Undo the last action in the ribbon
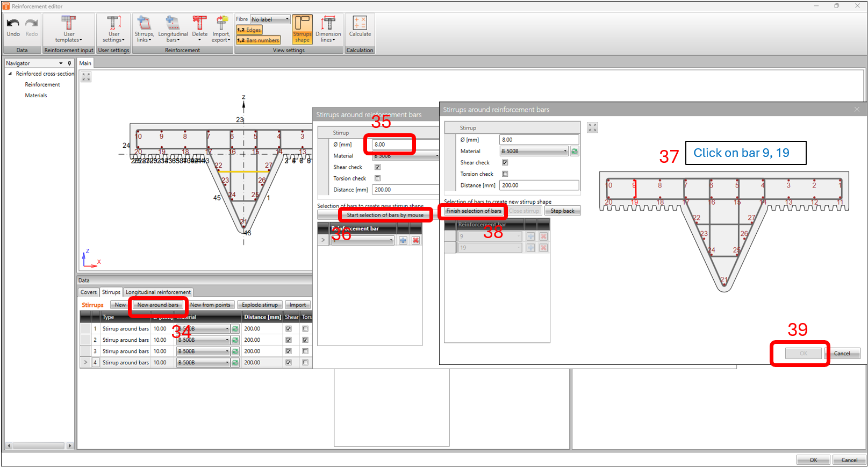The height and width of the screenshot is (467, 868). pos(13,27)
